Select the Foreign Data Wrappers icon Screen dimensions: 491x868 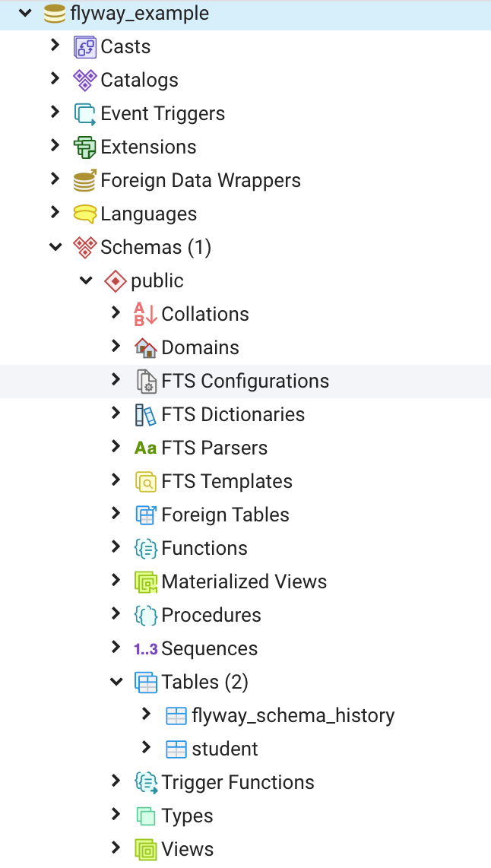pos(85,180)
